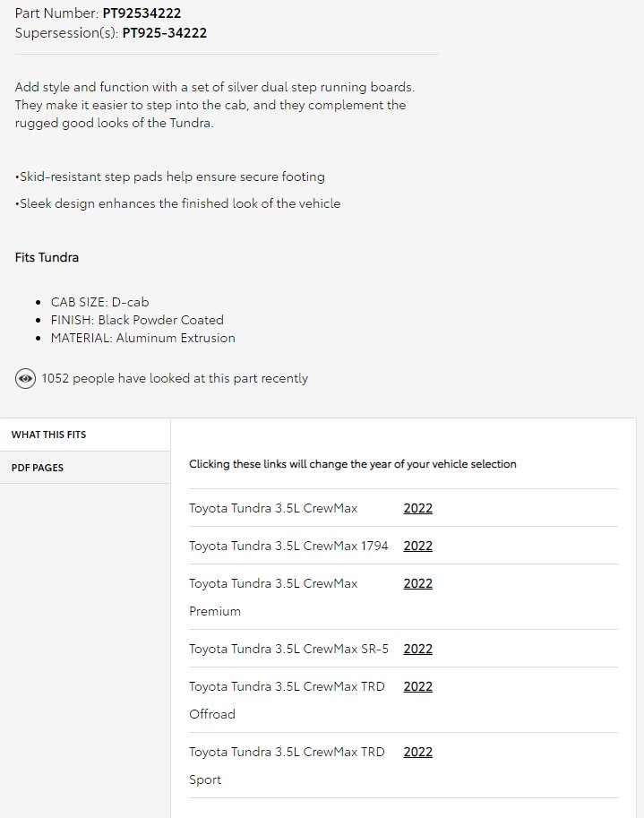This screenshot has width=644, height=818.
Task: Click the eye icon beside view count
Action: point(25,378)
